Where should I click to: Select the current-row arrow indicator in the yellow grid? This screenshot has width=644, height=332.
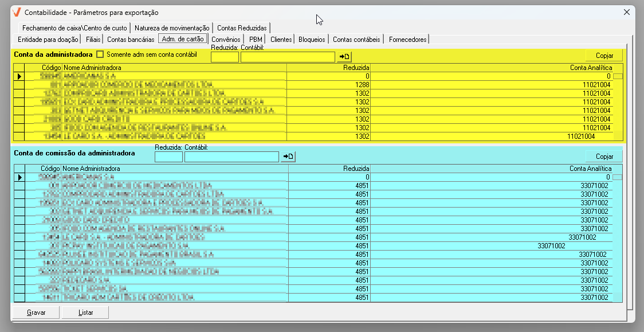pyautogui.click(x=19, y=76)
